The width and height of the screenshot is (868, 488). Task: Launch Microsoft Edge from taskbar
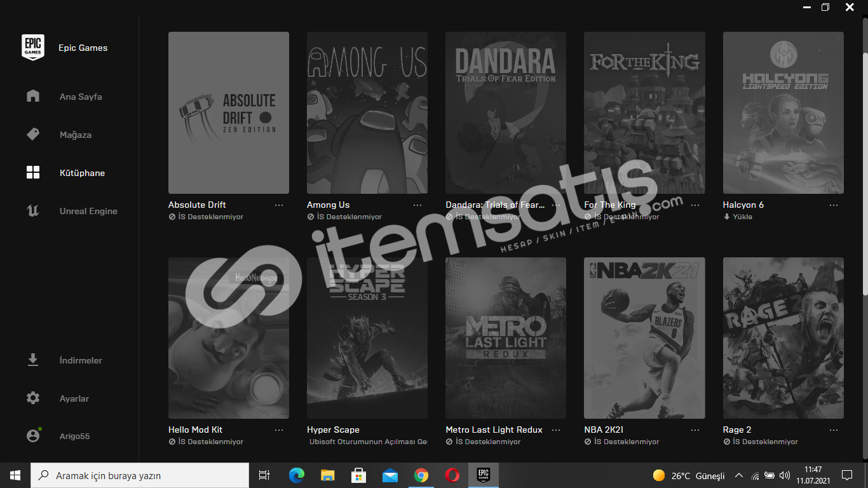click(x=296, y=475)
